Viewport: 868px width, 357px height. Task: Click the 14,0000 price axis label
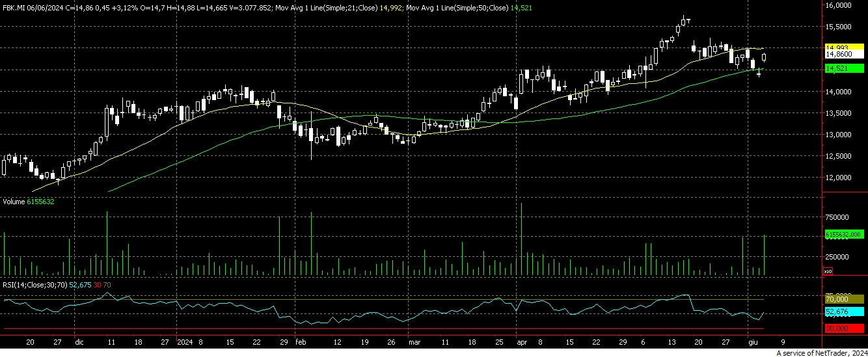click(838, 92)
